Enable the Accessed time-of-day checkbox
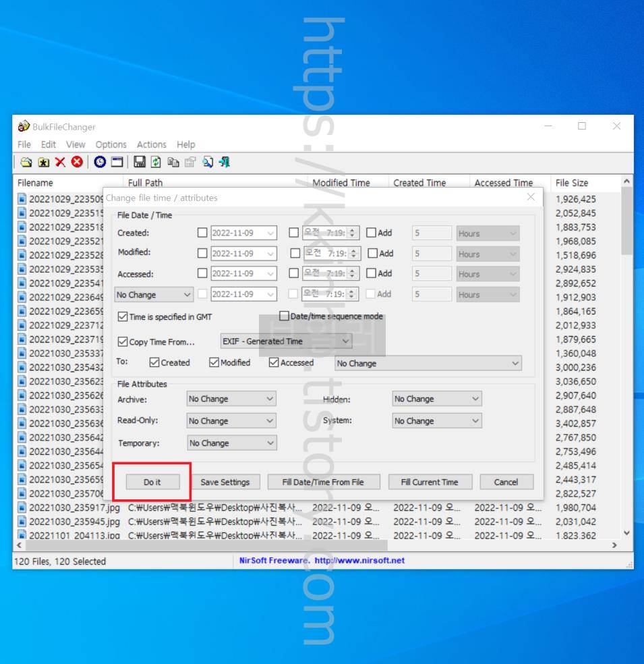The image size is (644, 664). 293,273
